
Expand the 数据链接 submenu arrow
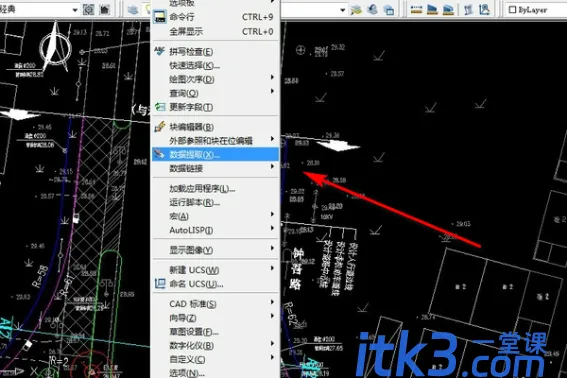[272, 166]
